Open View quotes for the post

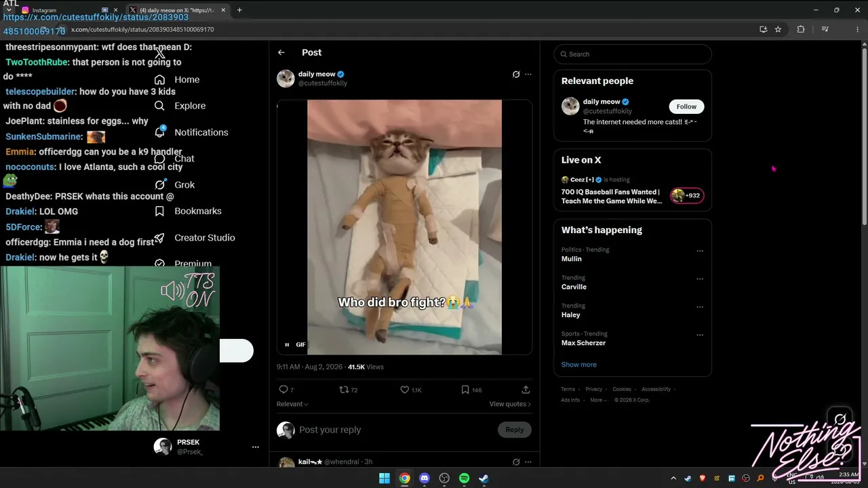click(510, 404)
